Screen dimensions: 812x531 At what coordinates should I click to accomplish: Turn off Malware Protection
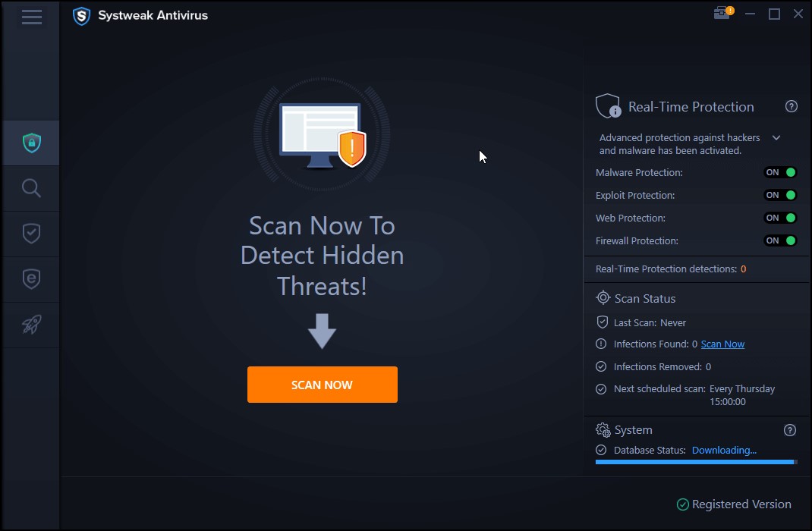click(x=780, y=172)
